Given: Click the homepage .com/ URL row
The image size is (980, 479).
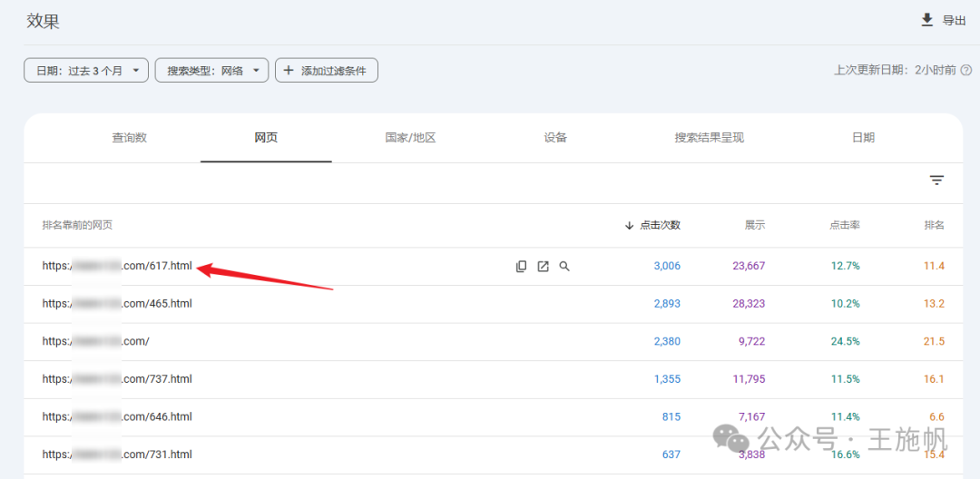Looking at the screenshot, I should click(96, 342).
